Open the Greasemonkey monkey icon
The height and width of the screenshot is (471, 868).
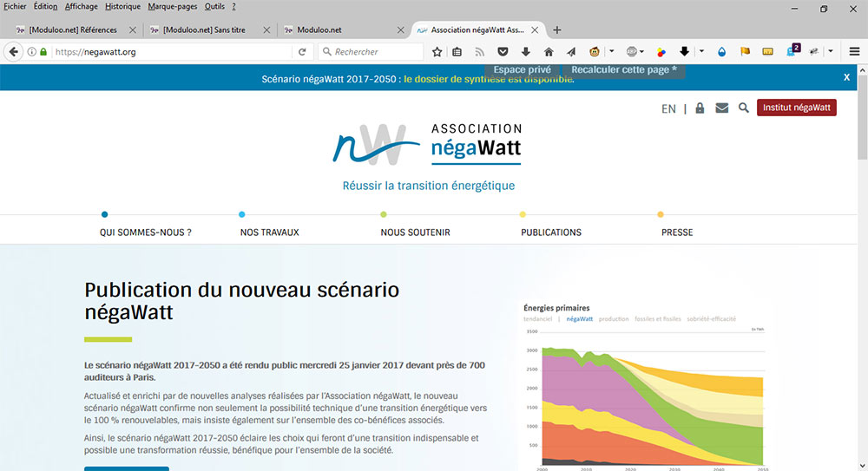[x=594, y=51]
